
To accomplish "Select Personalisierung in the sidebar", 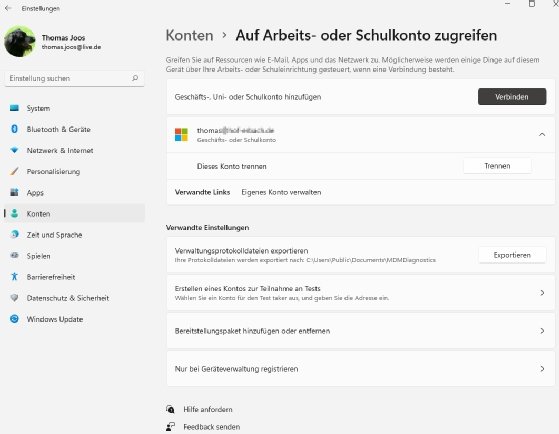I will click(x=75, y=171).
